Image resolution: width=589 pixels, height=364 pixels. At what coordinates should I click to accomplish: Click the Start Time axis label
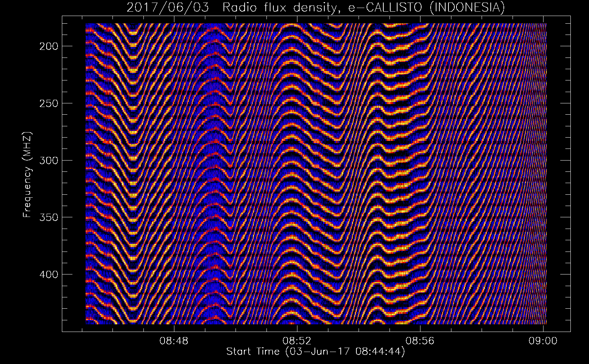pos(316,352)
